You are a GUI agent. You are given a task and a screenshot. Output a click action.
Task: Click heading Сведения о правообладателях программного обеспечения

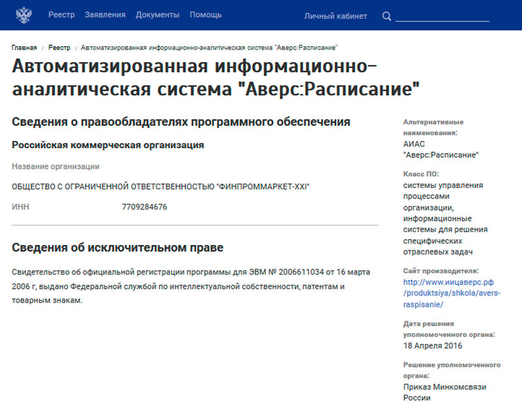click(181, 122)
